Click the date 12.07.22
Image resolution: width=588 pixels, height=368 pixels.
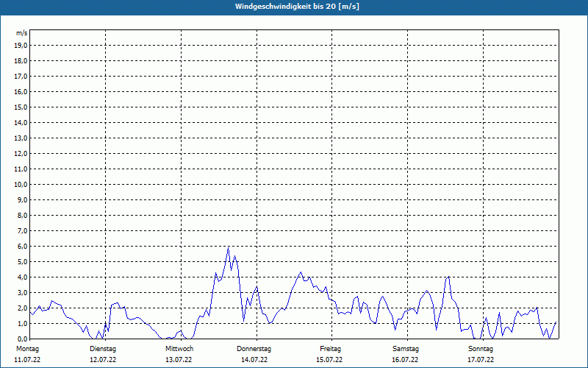pos(103,360)
